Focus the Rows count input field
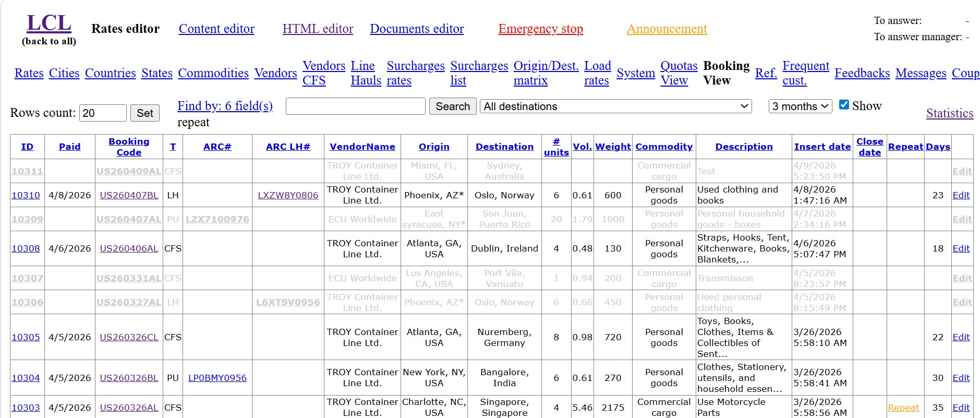This screenshot has width=980, height=418. point(103,113)
